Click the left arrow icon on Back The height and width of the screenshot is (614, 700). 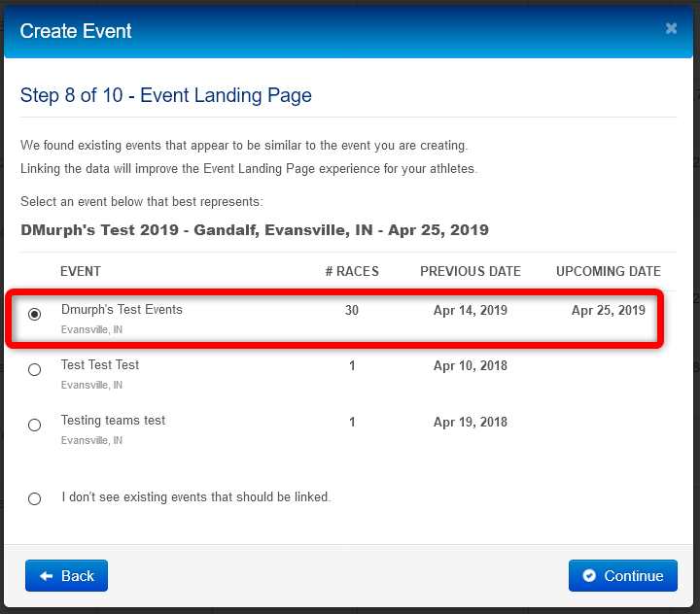pyautogui.click(x=46, y=576)
